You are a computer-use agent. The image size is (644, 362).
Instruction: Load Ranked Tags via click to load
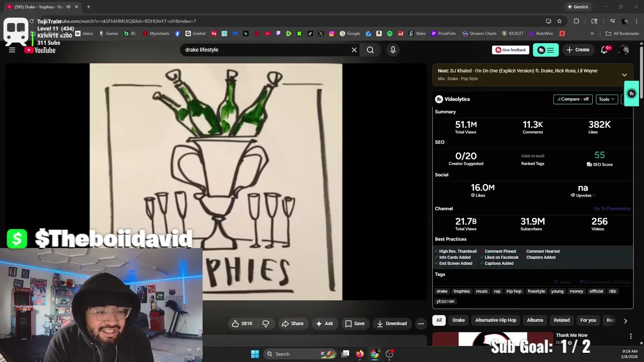(x=532, y=156)
